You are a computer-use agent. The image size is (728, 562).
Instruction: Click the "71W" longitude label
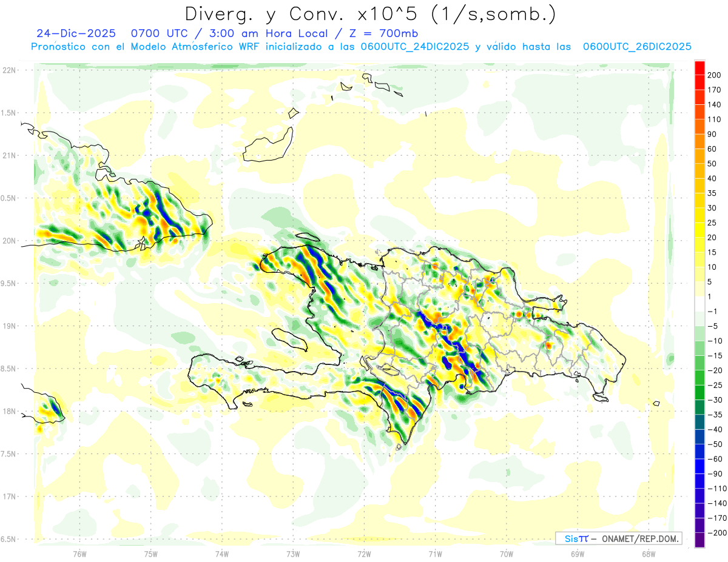tap(435, 554)
